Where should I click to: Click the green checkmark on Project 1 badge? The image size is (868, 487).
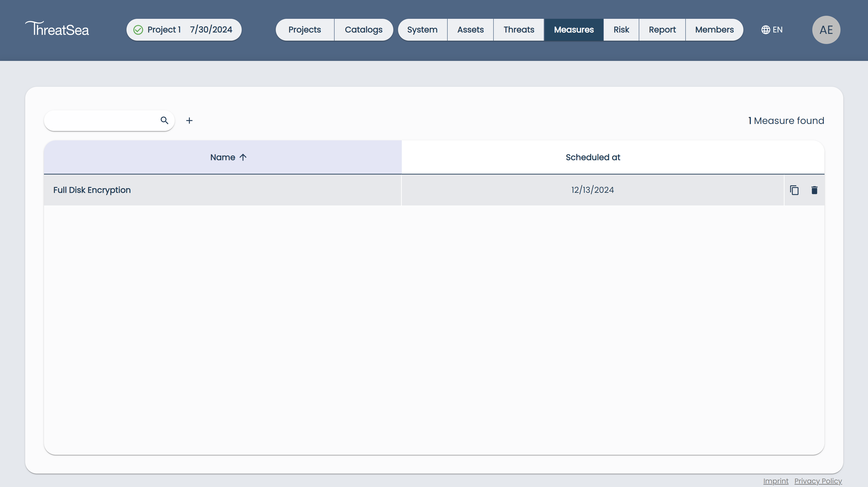tap(138, 30)
